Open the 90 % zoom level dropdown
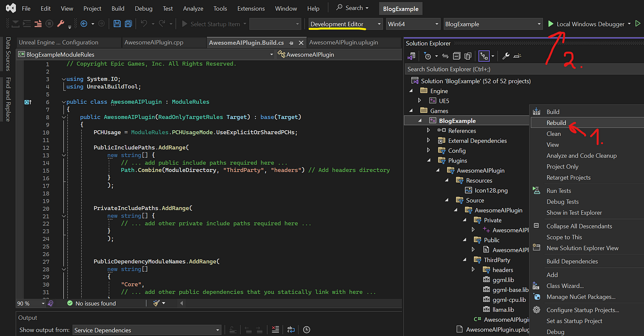The image size is (644, 336). coord(31,303)
